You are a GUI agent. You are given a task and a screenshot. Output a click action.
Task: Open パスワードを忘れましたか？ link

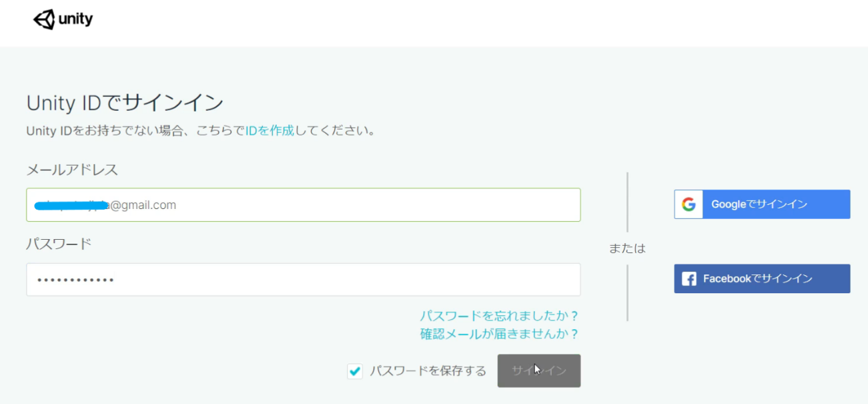click(x=499, y=315)
